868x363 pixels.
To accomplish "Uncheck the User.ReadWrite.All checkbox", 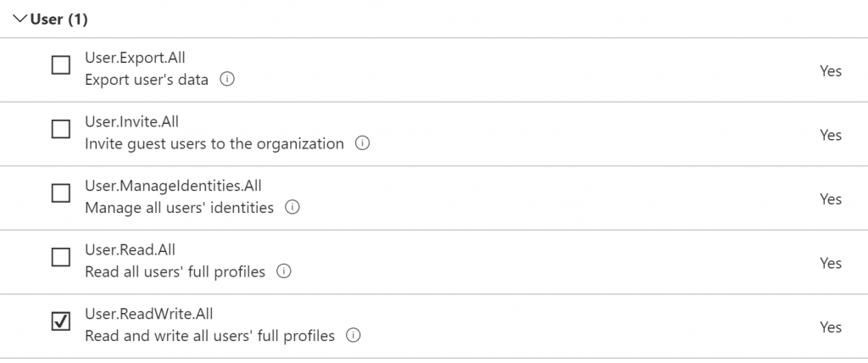I will coord(61,322).
